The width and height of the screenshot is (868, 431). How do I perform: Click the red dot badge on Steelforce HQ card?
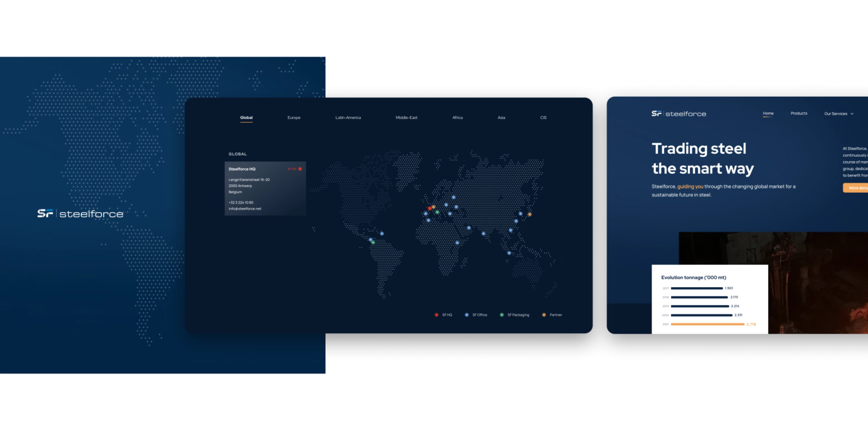coord(300,169)
